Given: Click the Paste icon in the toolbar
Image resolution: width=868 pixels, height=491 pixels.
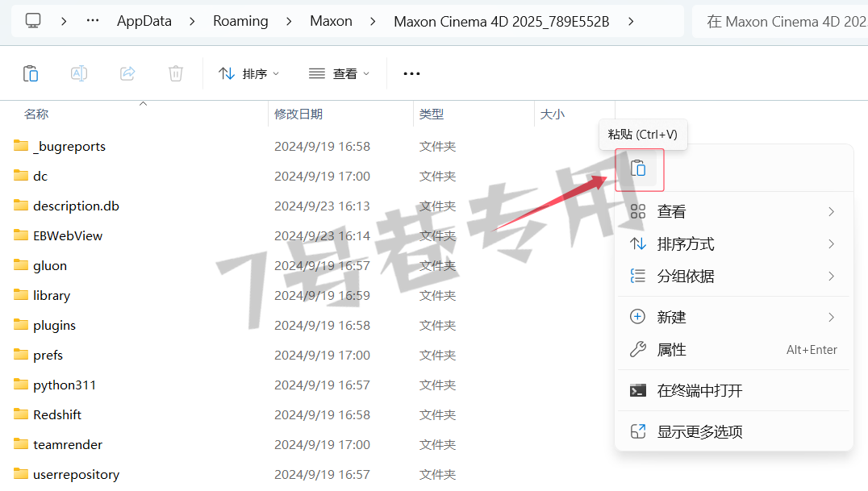Looking at the screenshot, I should pyautogui.click(x=31, y=73).
